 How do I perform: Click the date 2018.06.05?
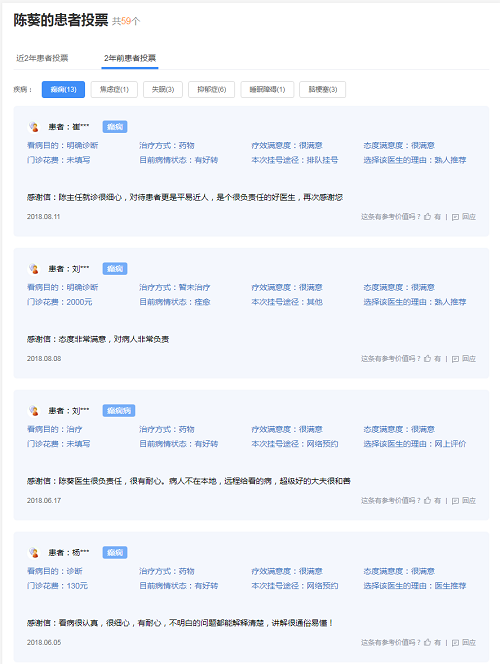tap(44, 642)
